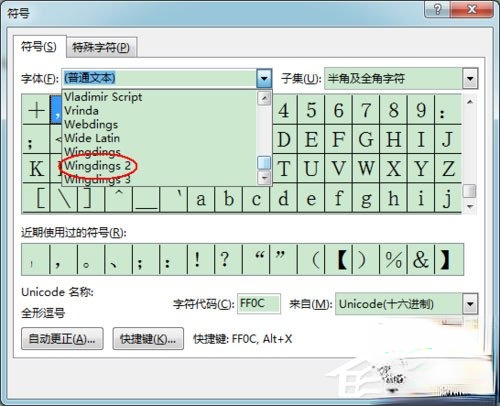Select right square bracket in grid
Image resolution: width=500 pixels, height=406 pixels.
(x=91, y=198)
